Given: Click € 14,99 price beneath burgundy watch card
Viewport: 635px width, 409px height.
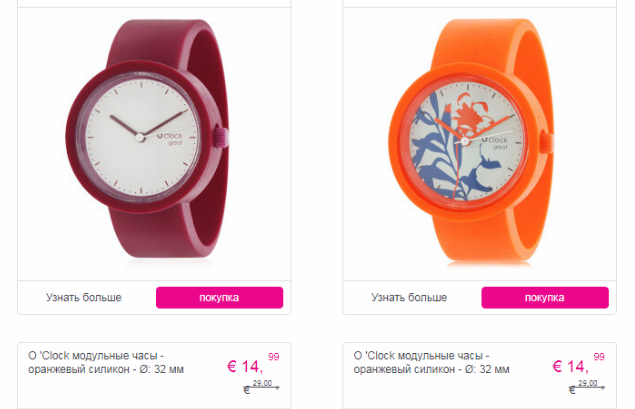Looking at the screenshot, I should pos(253,363).
